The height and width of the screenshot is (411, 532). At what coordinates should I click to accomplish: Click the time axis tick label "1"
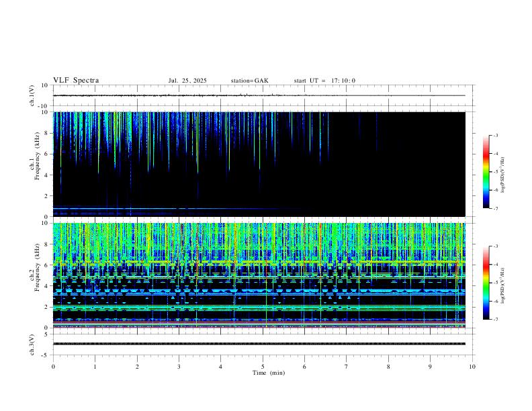coord(95,367)
